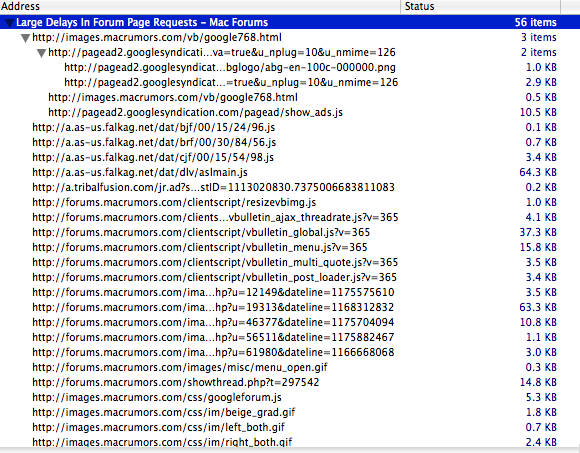Select the u=12149 dateline image row
The image size is (580, 453).
[290, 292]
